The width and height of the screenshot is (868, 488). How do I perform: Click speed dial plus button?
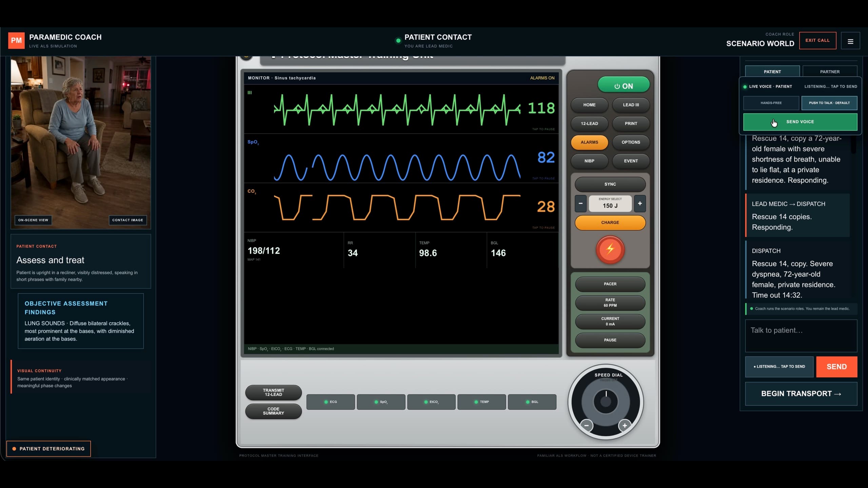[x=625, y=425]
